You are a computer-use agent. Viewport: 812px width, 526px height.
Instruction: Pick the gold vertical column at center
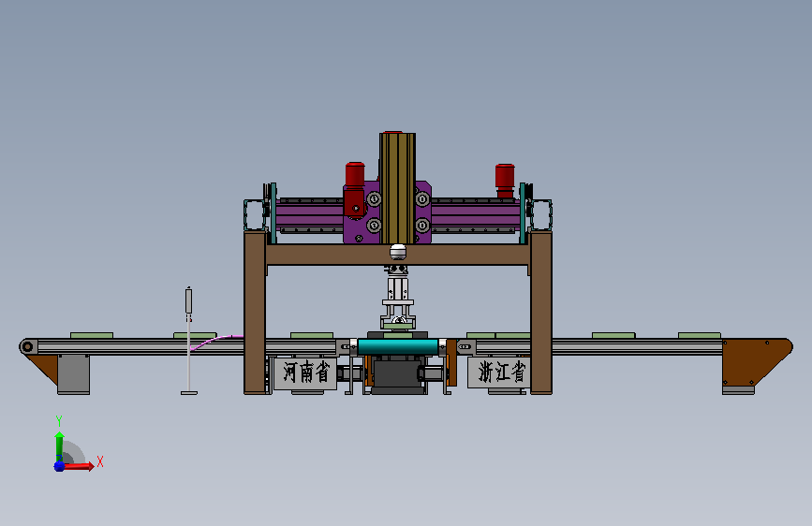(397, 188)
